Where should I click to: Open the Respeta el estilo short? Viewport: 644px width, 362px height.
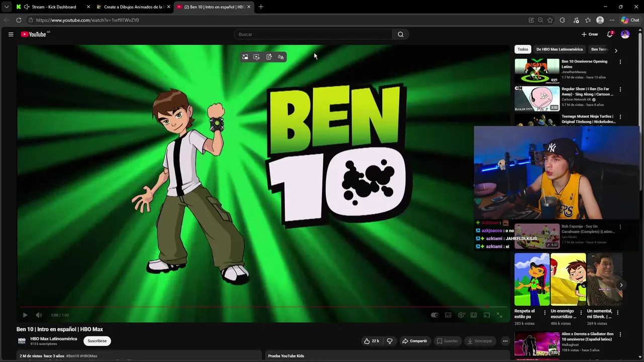click(532, 280)
